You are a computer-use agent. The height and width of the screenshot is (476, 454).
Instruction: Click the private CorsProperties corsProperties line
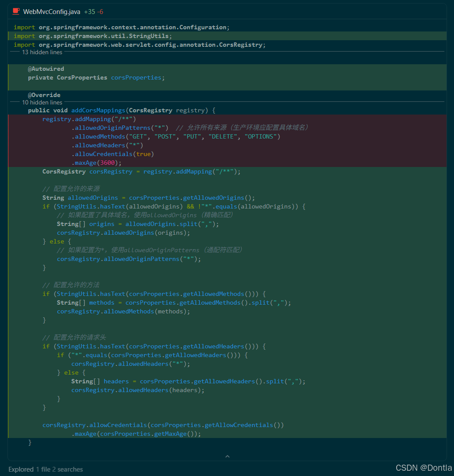coord(96,77)
